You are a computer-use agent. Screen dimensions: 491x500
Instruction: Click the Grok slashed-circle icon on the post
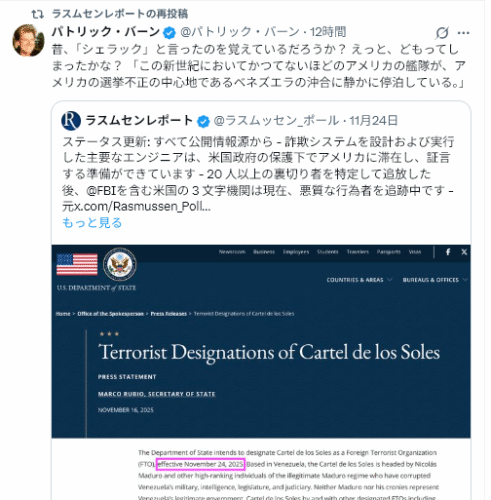[442, 32]
